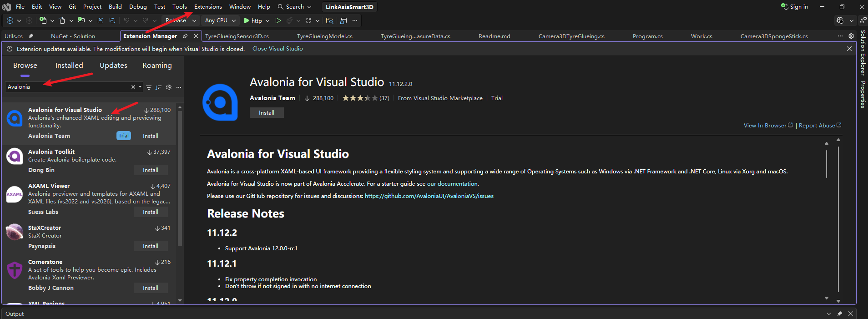Viewport: 868px width, 319px height.
Task: Open the Extension Manager more options ellipsis
Action: 179,87
